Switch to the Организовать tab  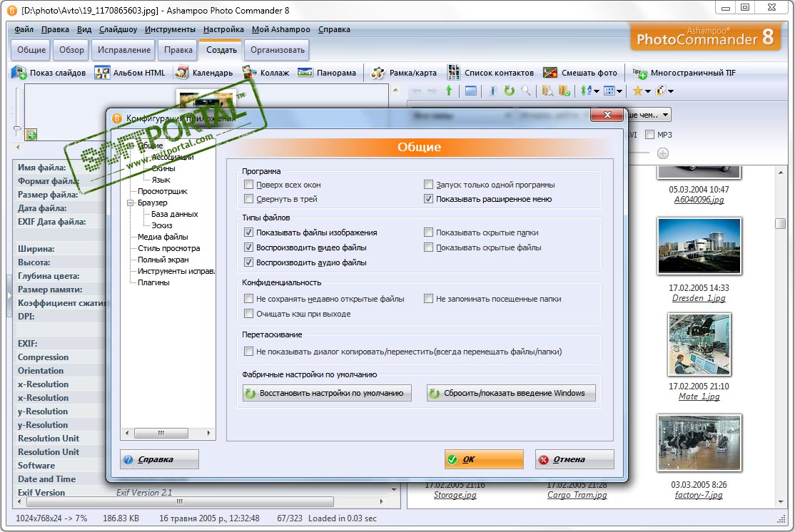tap(278, 50)
